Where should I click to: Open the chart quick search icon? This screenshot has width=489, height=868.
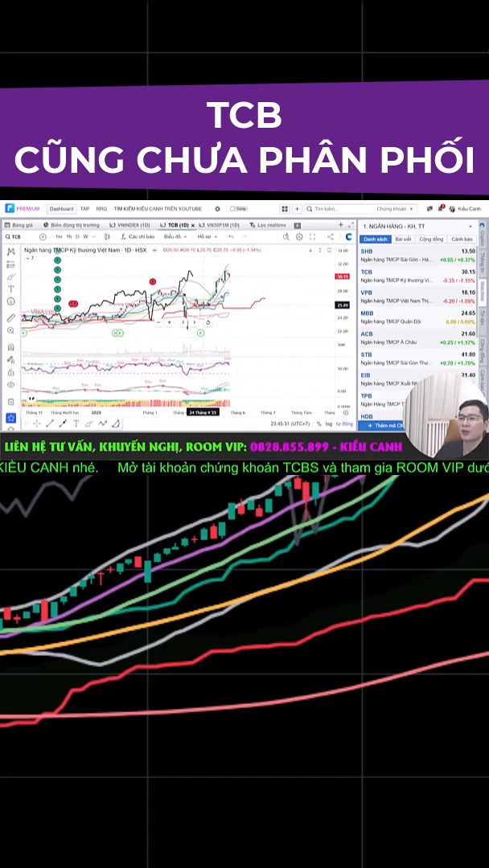point(286,236)
